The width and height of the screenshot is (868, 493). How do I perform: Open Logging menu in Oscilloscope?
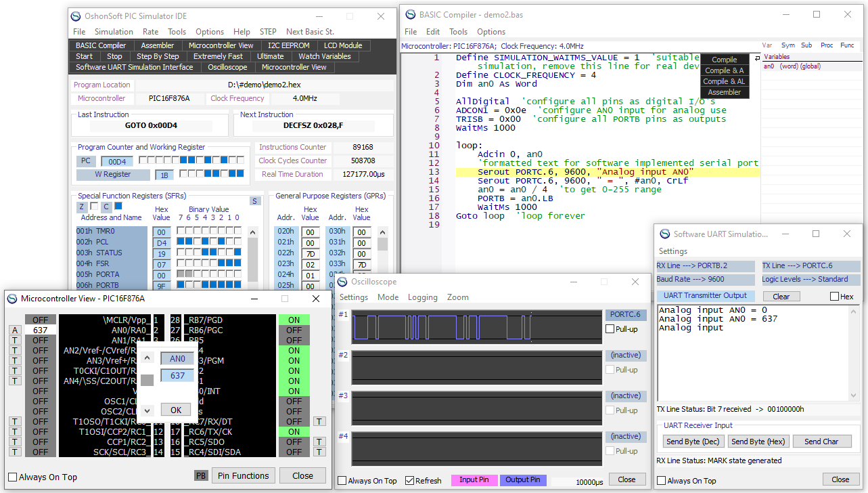tap(423, 297)
